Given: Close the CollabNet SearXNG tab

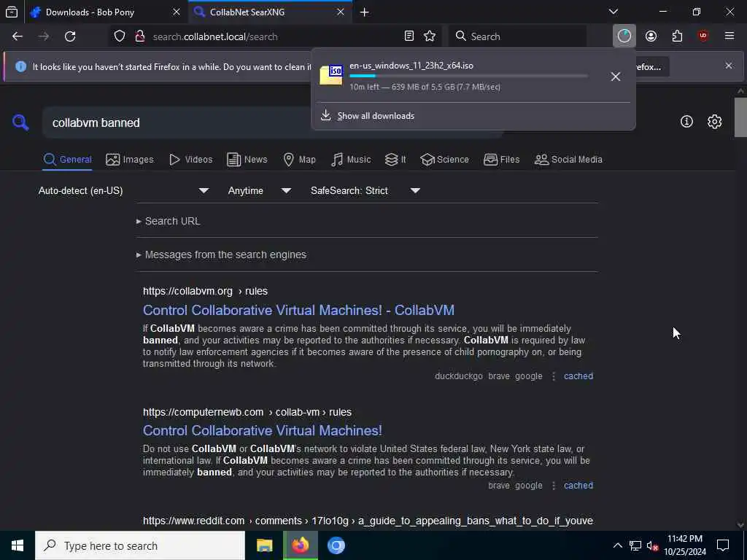Looking at the screenshot, I should pyautogui.click(x=341, y=12).
